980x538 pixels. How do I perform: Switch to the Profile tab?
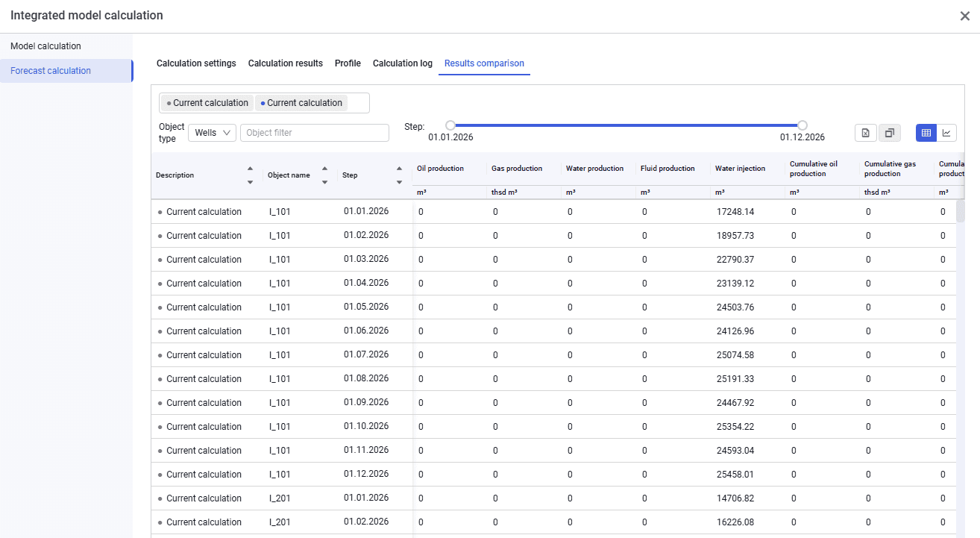(x=348, y=63)
